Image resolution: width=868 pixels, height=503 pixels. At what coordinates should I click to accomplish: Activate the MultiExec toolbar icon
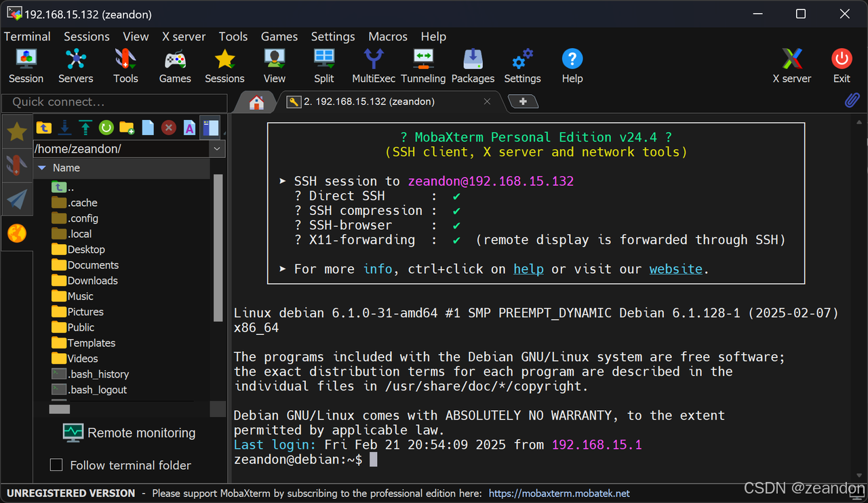374,66
